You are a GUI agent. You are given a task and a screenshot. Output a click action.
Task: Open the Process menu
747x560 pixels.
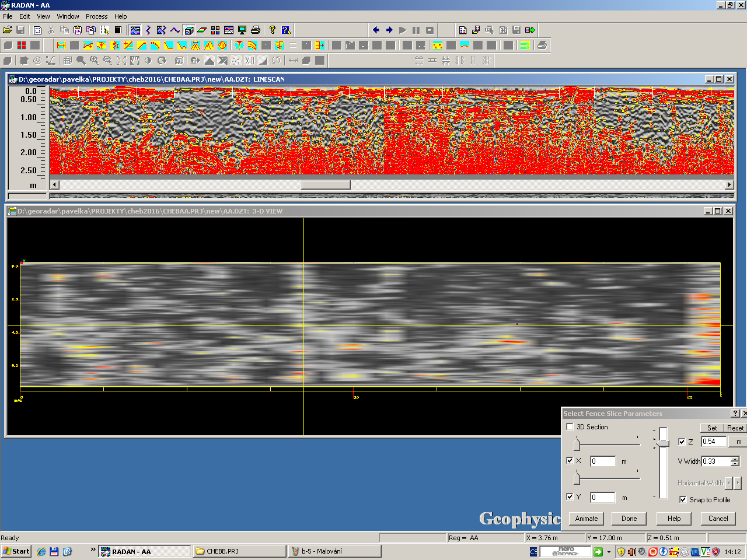pos(96,16)
